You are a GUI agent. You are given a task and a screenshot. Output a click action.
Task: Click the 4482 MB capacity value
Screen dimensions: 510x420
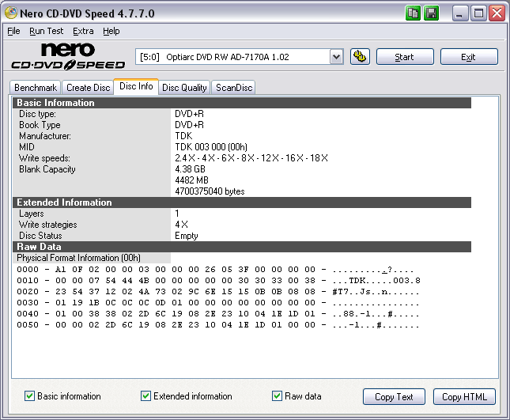click(191, 180)
